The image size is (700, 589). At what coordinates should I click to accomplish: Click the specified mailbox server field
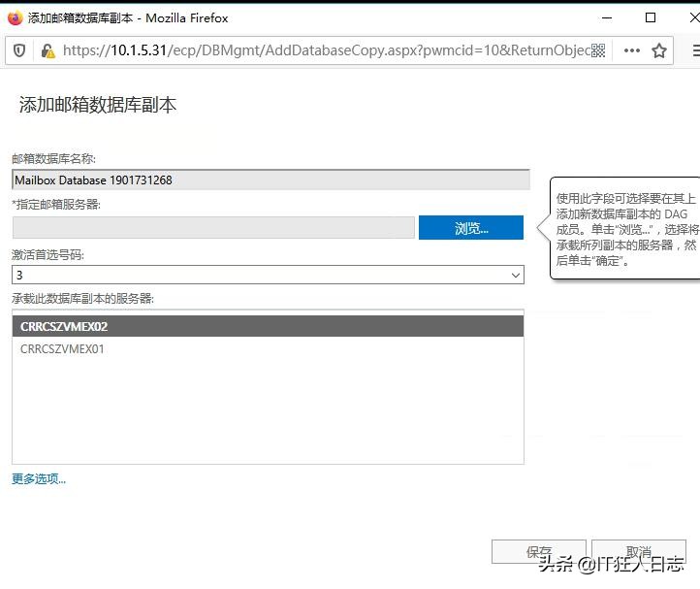tap(213, 227)
